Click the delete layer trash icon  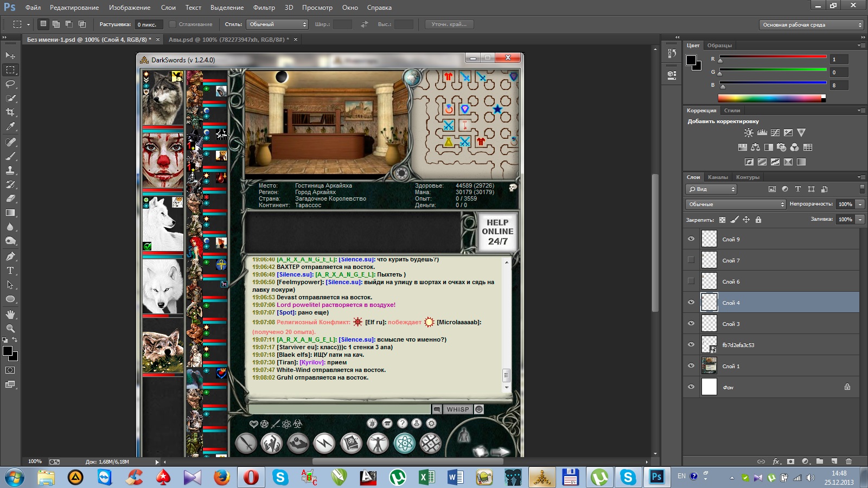coord(848,461)
